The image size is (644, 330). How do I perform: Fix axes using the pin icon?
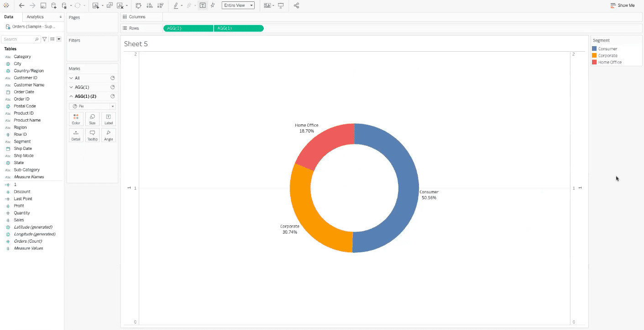tap(213, 5)
